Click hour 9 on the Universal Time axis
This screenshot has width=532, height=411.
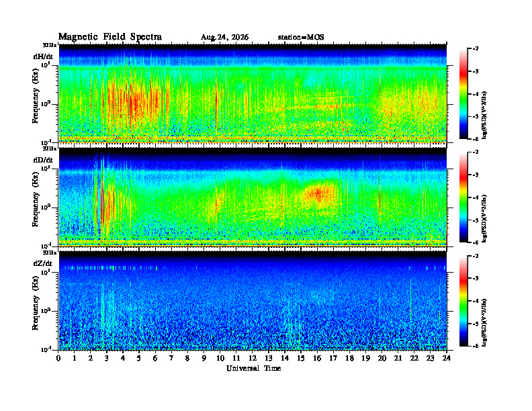(x=204, y=359)
